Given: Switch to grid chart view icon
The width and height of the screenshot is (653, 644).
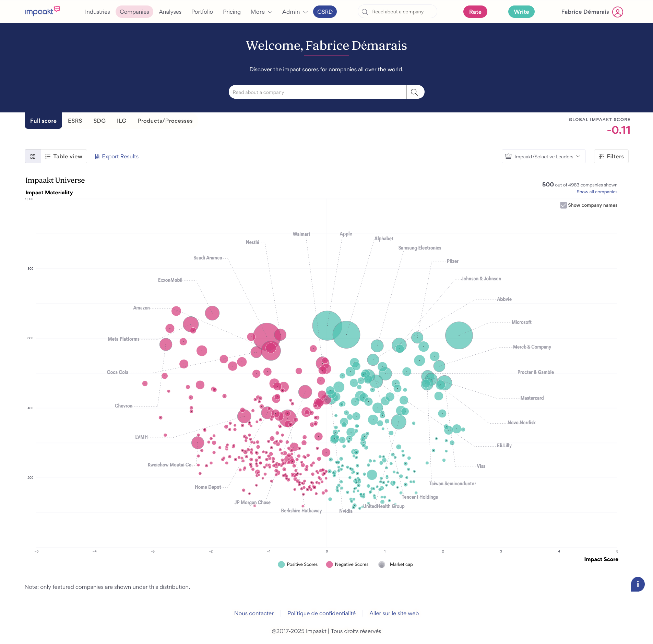Looking at the screenshot, I should coord(33,157).
